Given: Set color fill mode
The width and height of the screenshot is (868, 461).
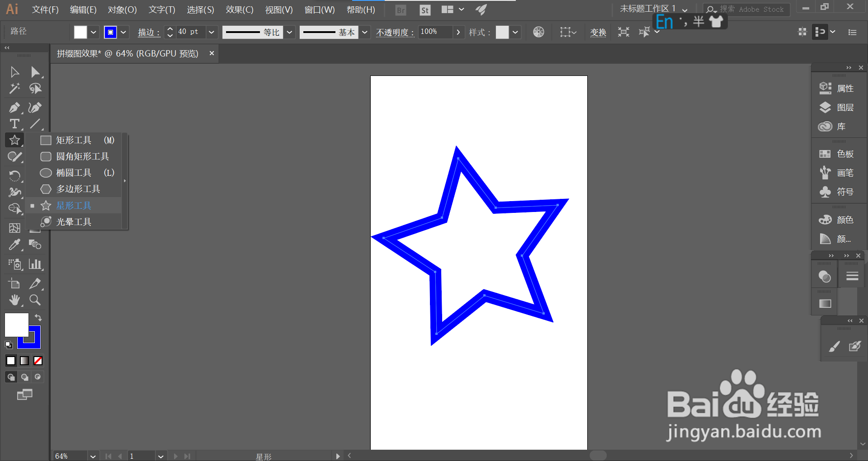Looking at the screenshot, I should click(x=11, y=361).
